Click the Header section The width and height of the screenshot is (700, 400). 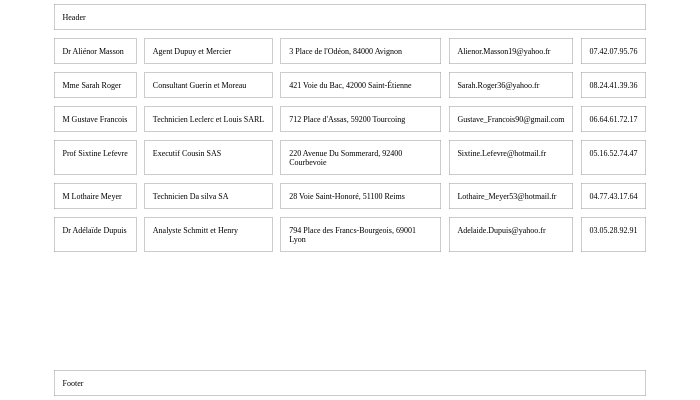click(349, 17)
